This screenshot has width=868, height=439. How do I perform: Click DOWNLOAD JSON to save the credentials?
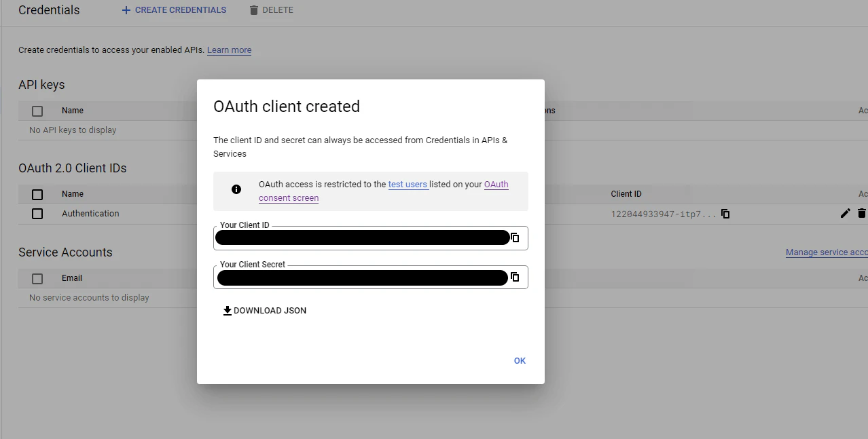[x=270, y=310]
